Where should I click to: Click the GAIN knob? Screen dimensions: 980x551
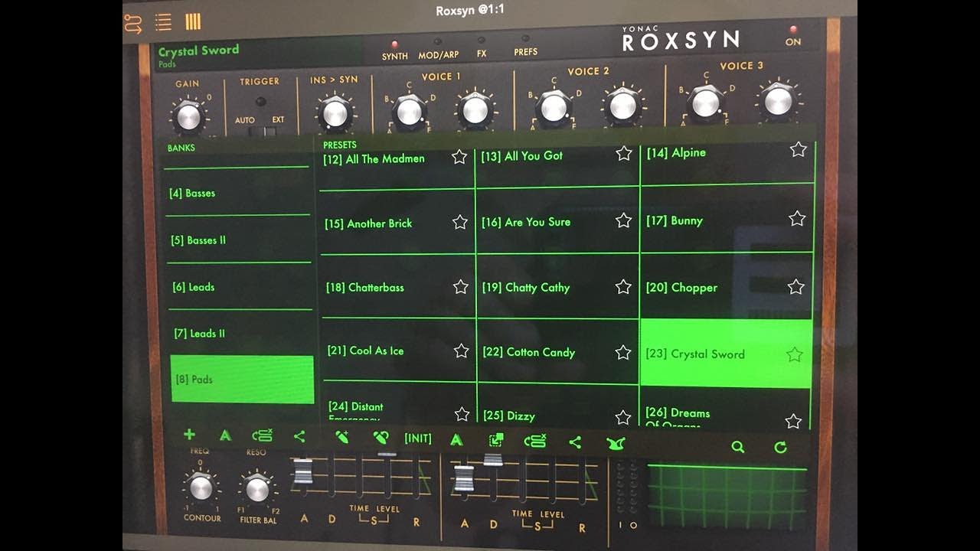(x=188, y=116)
